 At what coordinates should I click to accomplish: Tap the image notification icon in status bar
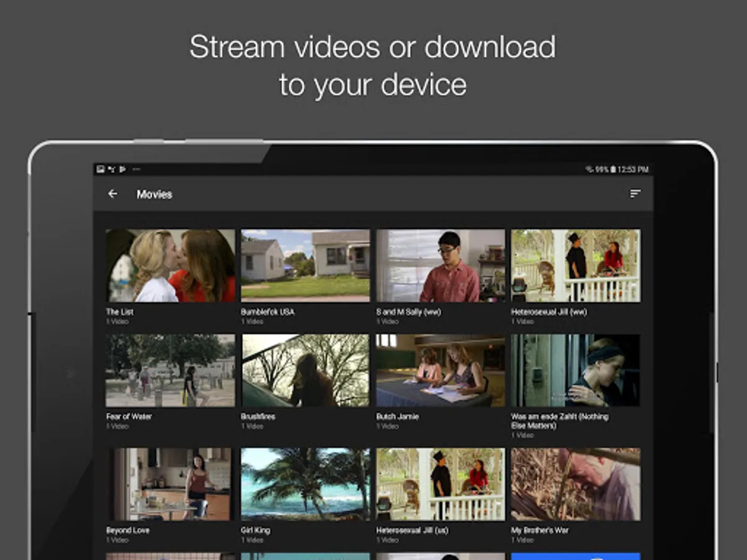(x=100, y=169)
